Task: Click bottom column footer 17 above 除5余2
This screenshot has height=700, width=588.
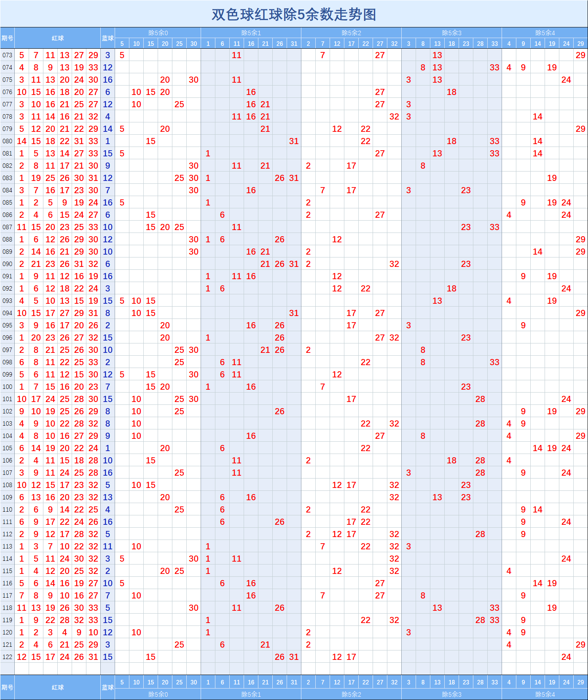Action: [351, 682]
